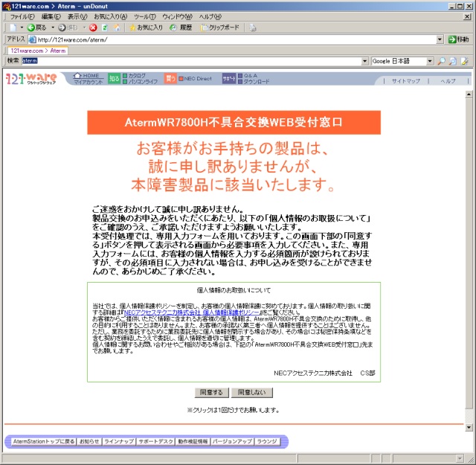Open the ダウンロード header link
The image size is (476, 465).
click(x=254, y=82)
